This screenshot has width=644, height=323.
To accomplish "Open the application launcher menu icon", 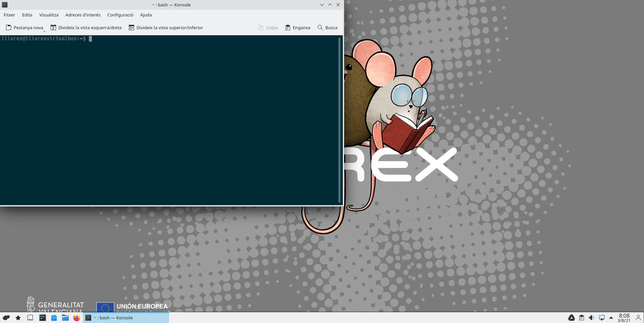I will [x=6, y=318].
